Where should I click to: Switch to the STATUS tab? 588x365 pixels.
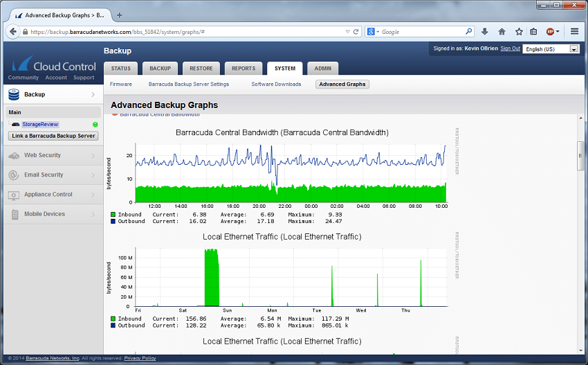click(x=121, y=69)
